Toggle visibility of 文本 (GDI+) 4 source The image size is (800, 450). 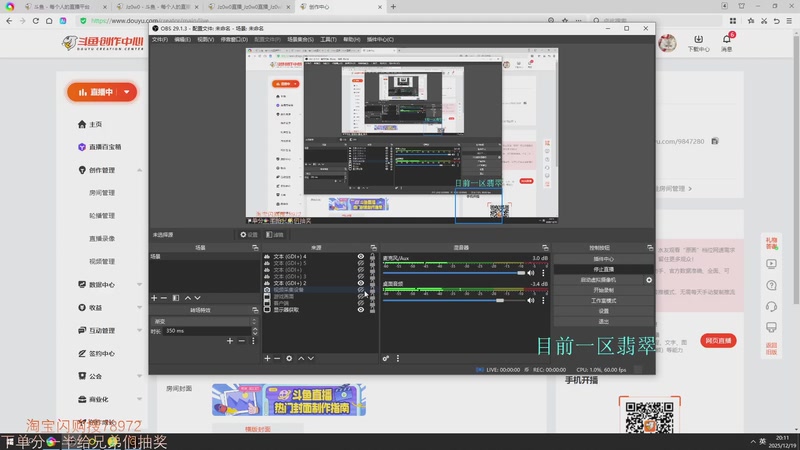click(x=361, y=257)
